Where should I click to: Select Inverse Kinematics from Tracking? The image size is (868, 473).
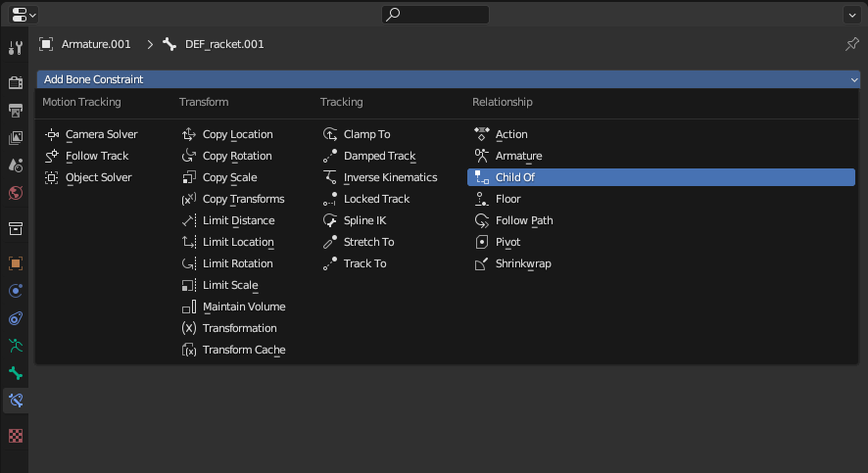[x=389, y=177]
